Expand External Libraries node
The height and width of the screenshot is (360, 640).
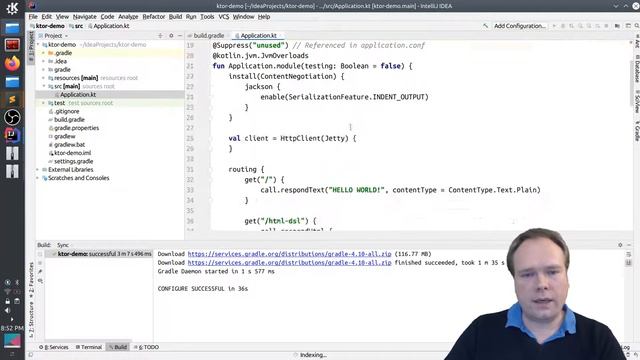[x=38, y=170]
